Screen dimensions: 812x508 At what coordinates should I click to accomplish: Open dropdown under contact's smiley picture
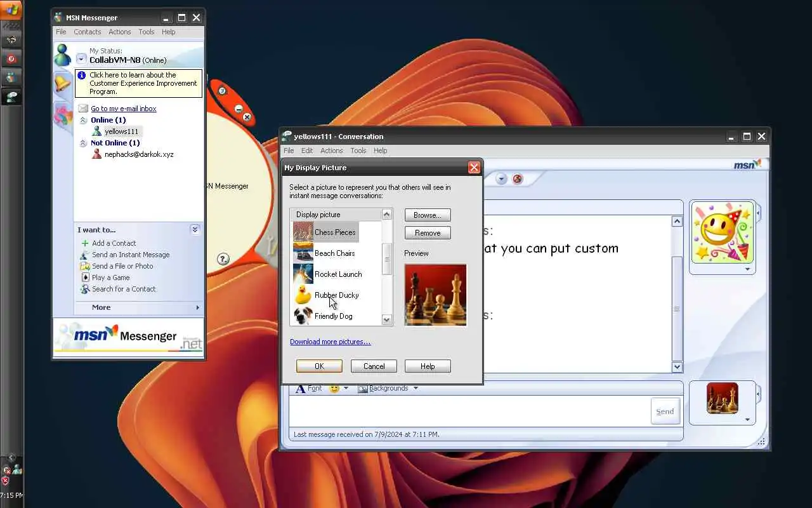point(747,269)
